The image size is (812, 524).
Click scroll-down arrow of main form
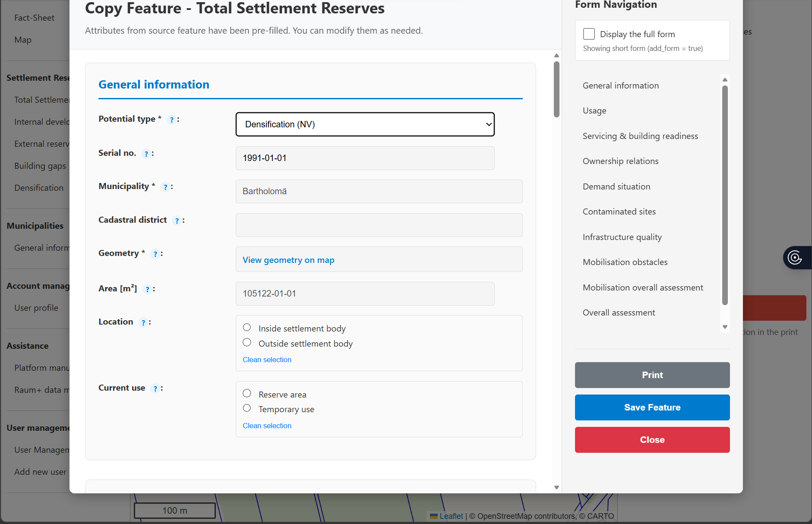(x=556, y=487)
